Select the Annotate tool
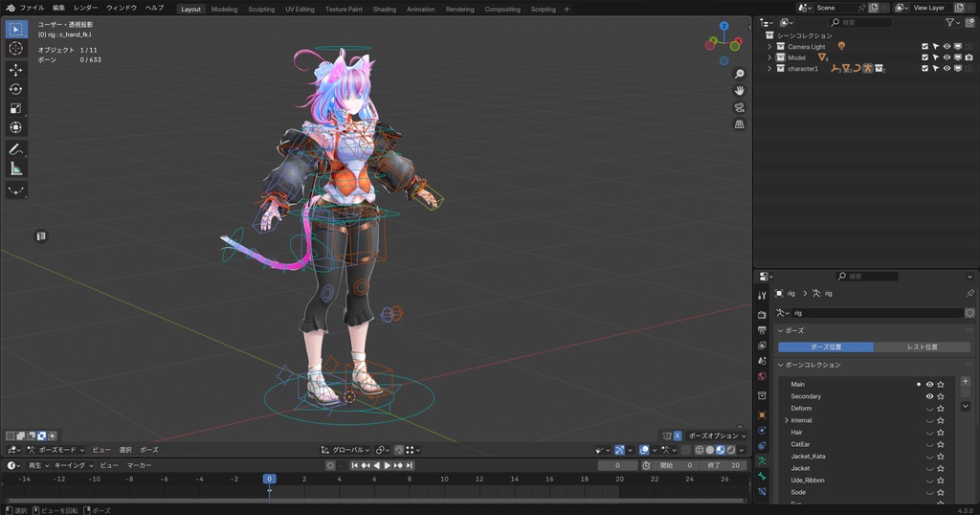Screen dimensions: 980x515 tap(16, 149)
